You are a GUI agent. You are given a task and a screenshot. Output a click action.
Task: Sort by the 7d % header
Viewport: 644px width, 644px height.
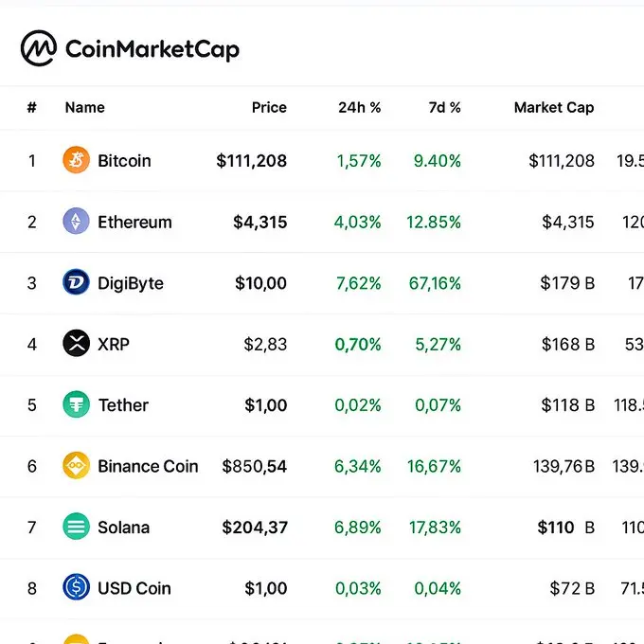click(x=444, y=108)
